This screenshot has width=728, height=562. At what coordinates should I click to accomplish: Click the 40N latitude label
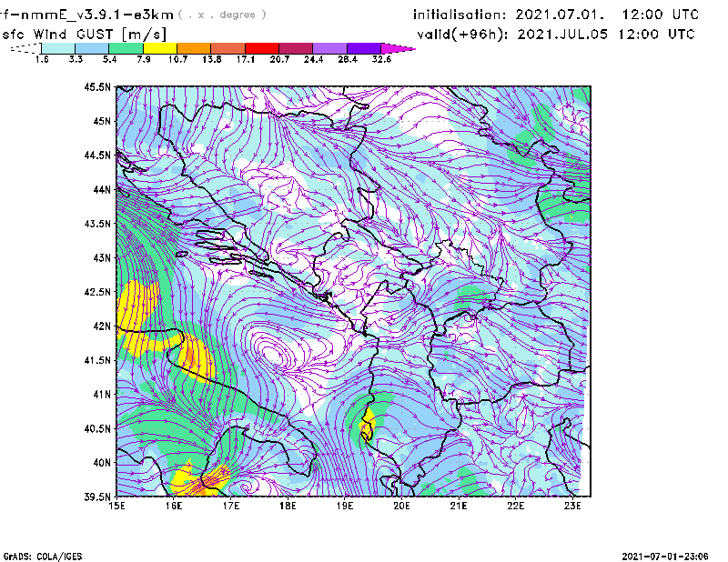pyautogui.click(x=102, y=463)
